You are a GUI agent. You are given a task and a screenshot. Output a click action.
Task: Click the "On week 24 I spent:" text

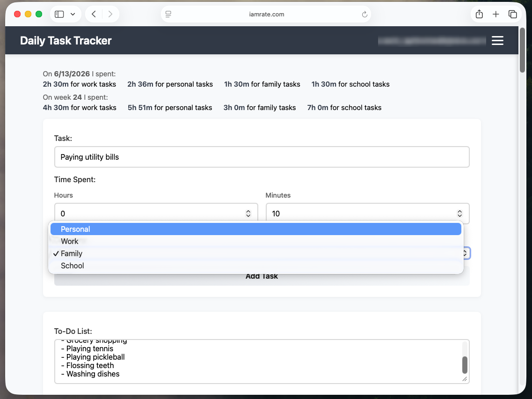[75, 97]
